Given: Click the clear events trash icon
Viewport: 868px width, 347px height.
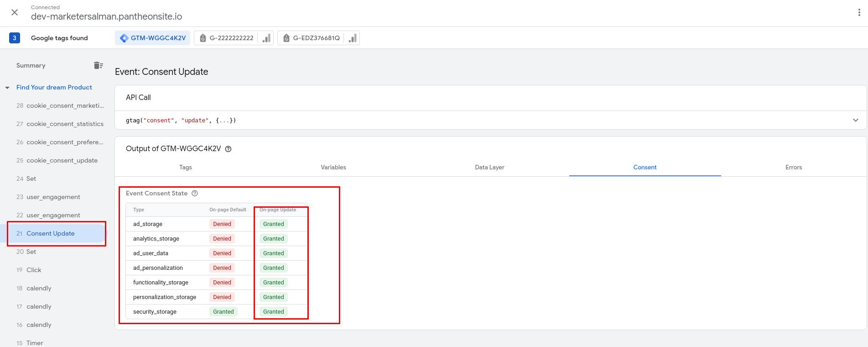Looking at the screenshot, I should coord(98,65).
